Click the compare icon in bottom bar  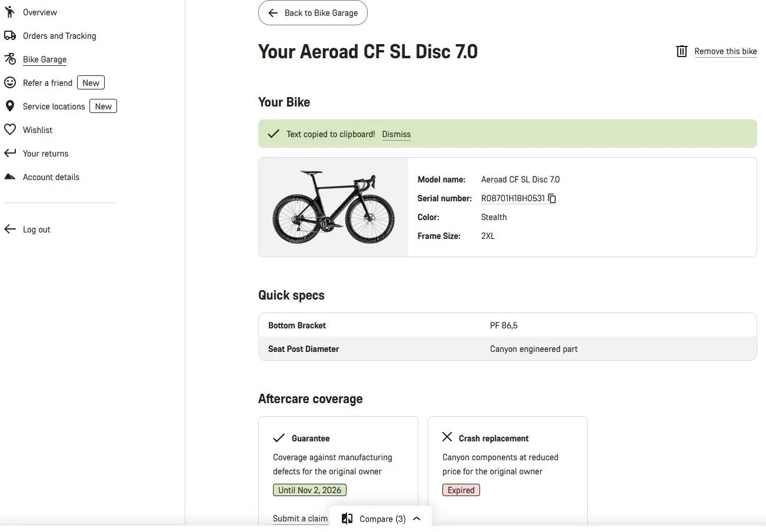pos(347,518)
